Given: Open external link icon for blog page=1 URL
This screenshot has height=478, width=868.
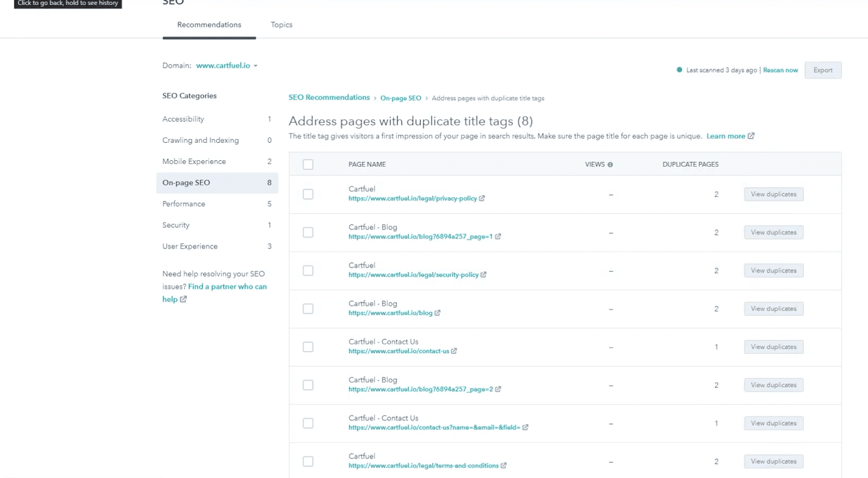Looking at the screenshot, I should (498, 237).
